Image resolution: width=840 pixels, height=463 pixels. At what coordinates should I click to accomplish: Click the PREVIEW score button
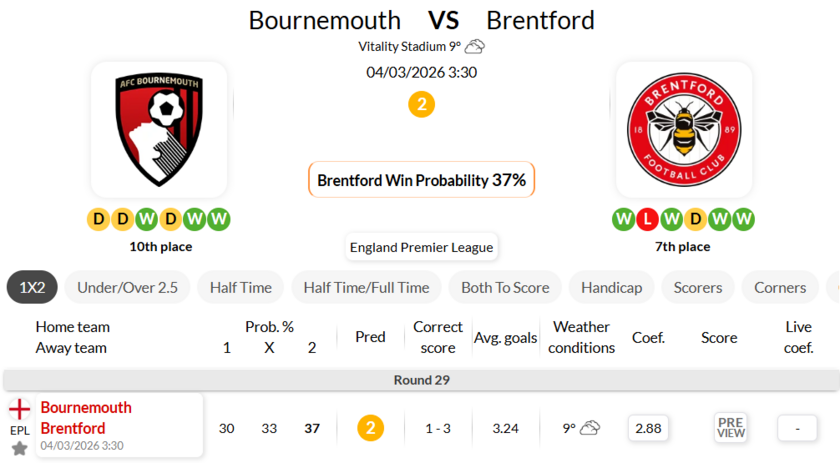pos(731,428)
